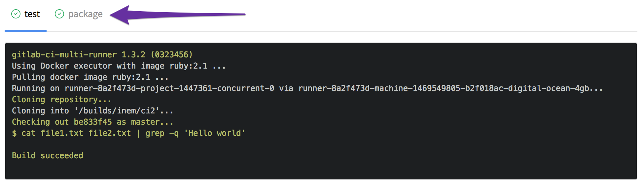644x186 pixels.
Task: Click the 'Using Docker executor' log line
Action: click(119, 66)
